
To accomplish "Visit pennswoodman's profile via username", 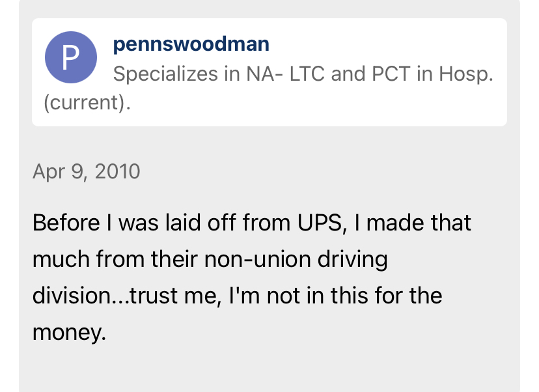I will pyautogui.click(x=191, y=44).
